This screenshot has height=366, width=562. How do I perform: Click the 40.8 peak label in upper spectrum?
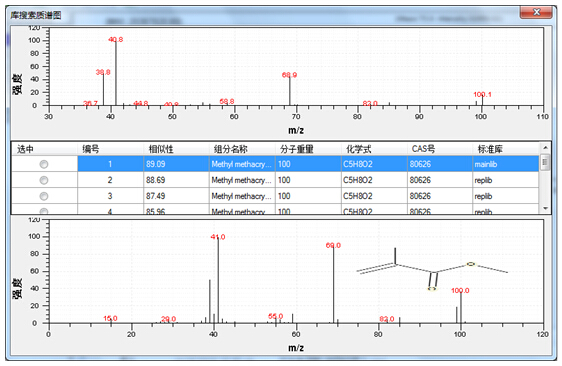click(115, 39)
